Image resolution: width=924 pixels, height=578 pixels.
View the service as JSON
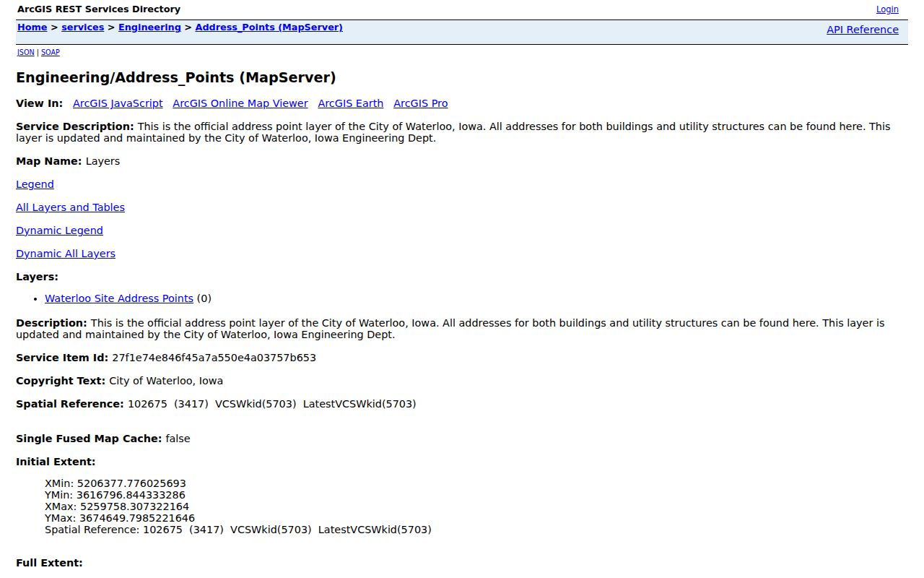[x=26, y=52]
